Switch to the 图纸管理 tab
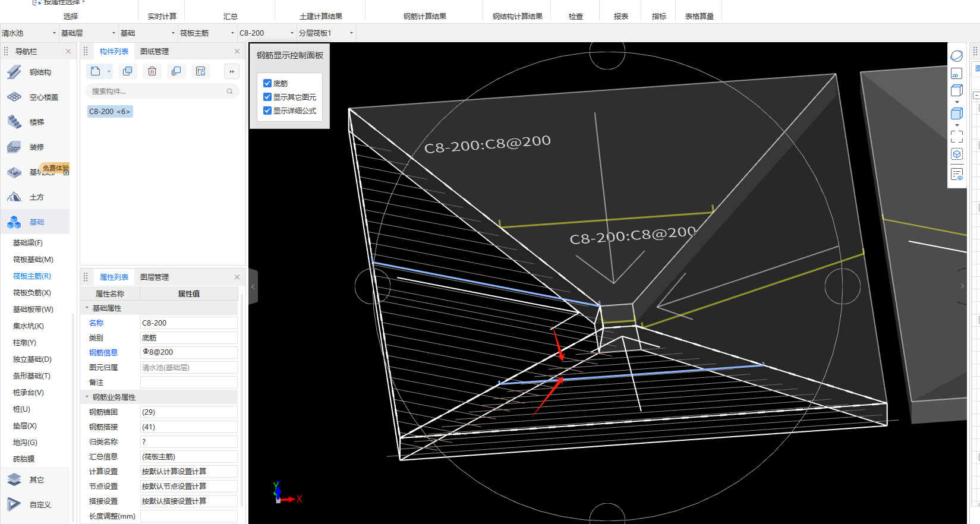Viewport: 980px width, 524px height. click(x=155, y=52)
